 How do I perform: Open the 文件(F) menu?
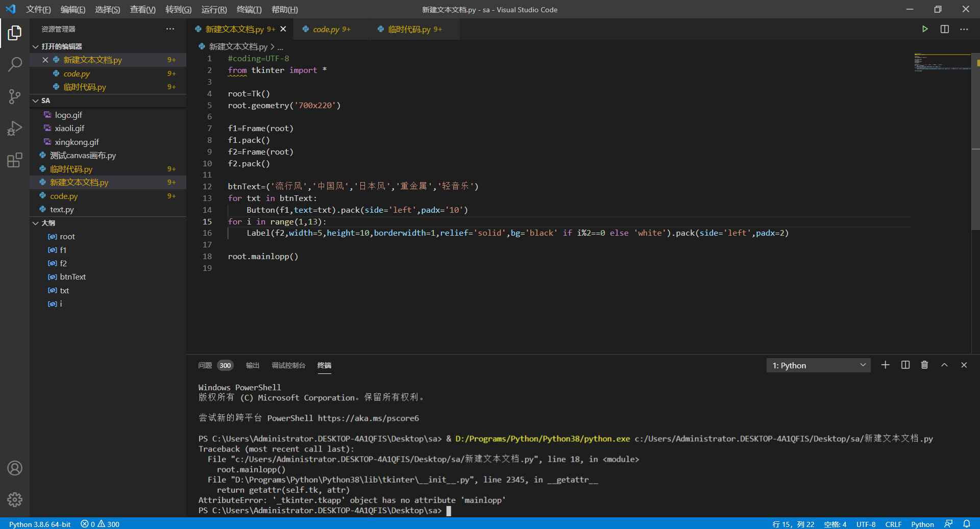pyautogui.click(x=38, y=10)
